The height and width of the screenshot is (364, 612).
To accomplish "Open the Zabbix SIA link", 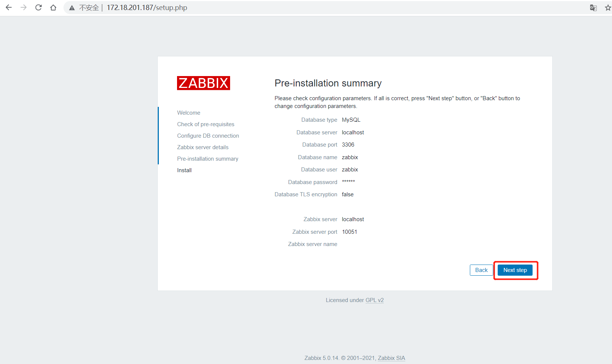I will (392, 358).
